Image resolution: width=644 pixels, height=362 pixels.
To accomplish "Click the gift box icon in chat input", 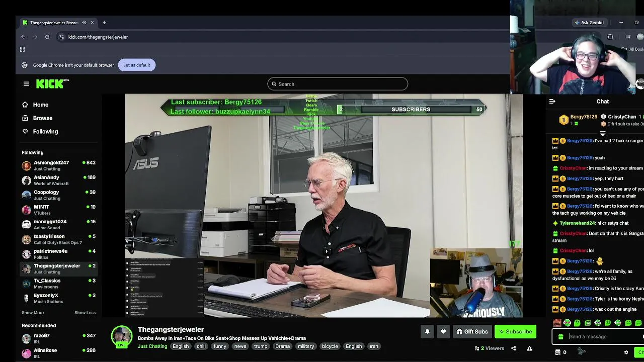I will (561, 337).
